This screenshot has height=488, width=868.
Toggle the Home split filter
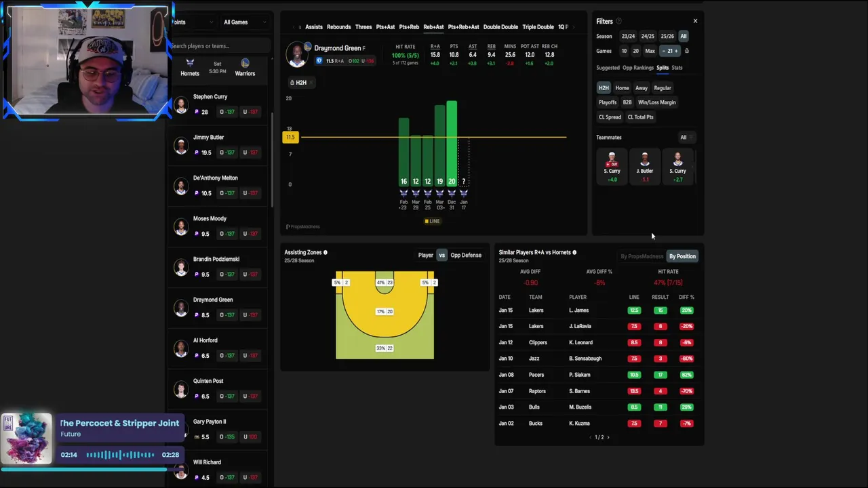pyautogui.click(x=622, y=87)
